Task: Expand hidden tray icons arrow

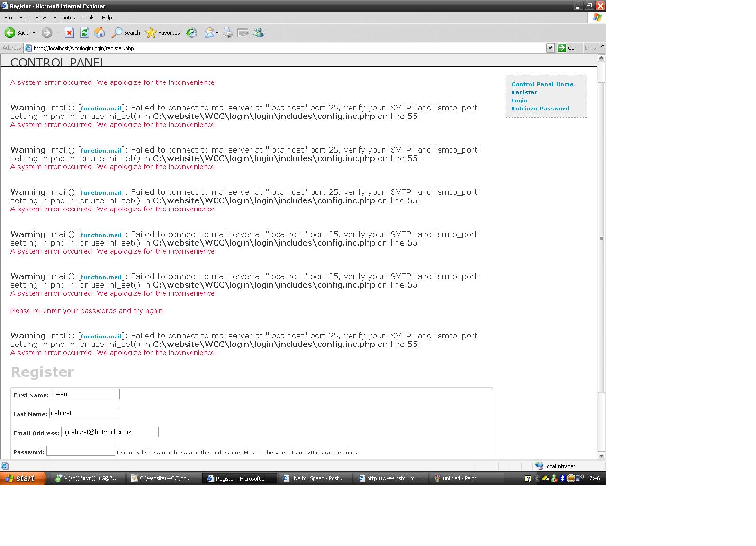Action: point(537,479)
